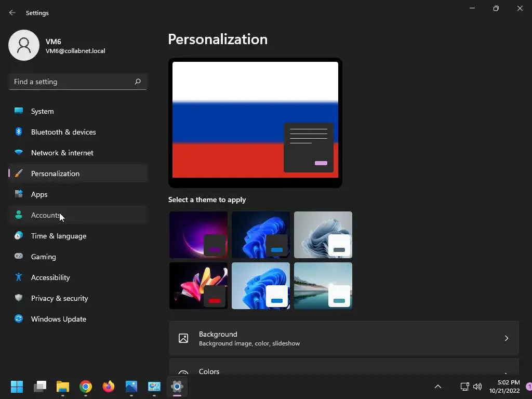Launch Firefox from the taskbar

(x=109, y=387)
